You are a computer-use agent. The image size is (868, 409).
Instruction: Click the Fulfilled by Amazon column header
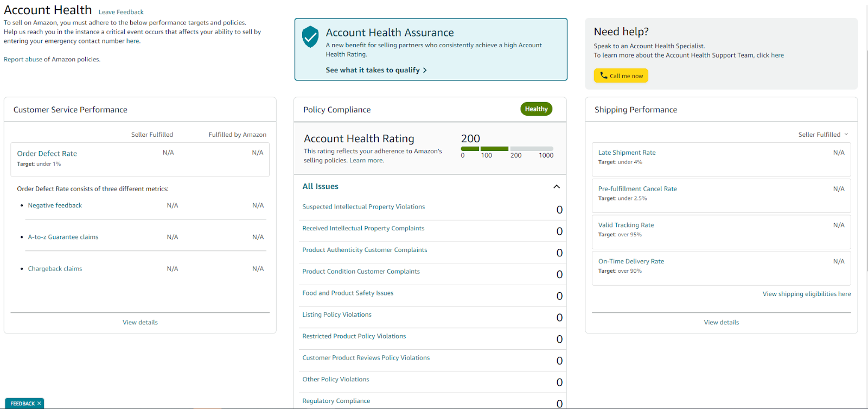point(237,135)
